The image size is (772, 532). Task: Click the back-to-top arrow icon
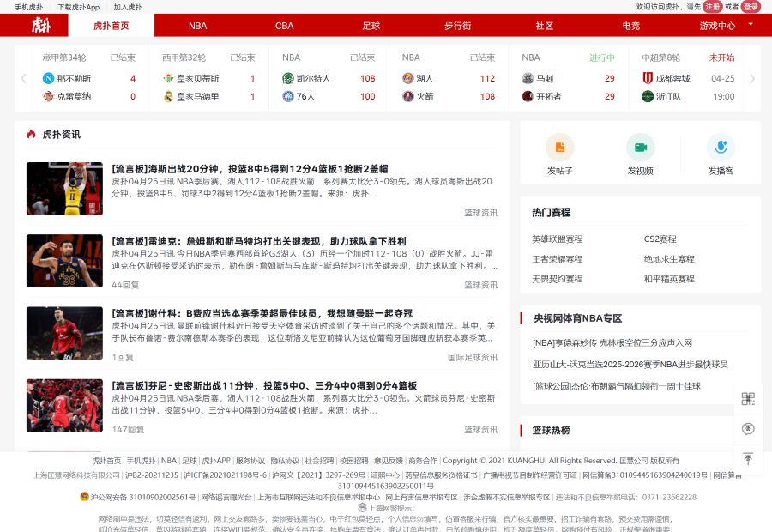[748, 457]
